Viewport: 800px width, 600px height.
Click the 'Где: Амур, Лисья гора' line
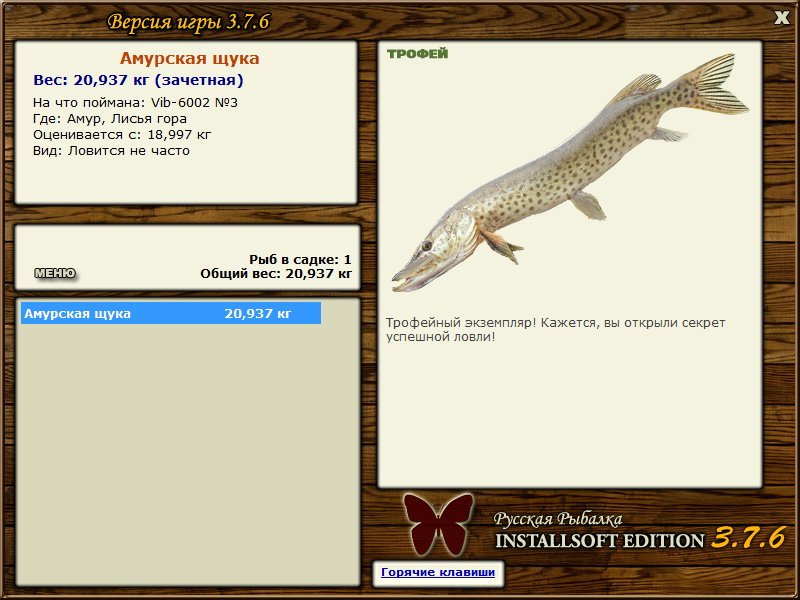coord(110,119)
